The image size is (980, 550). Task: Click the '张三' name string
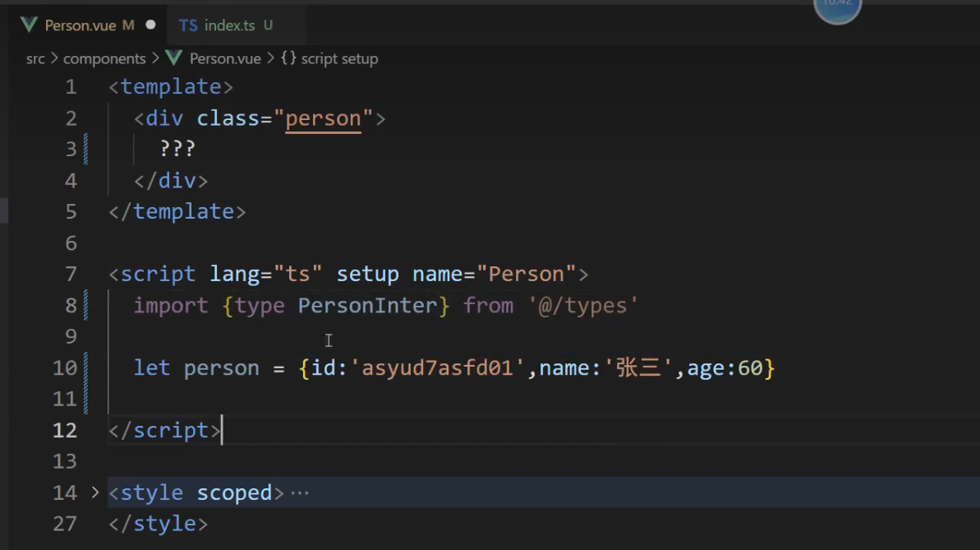click(x=638, y=368)
